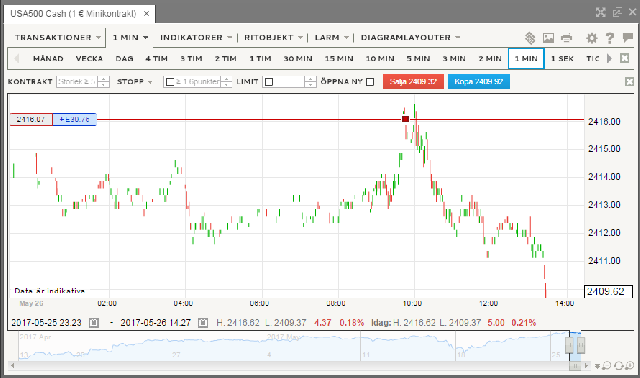Save chart as image with picture icon
Screen dimensions: 640x378
pyautogui.click(x=548, y=38)
